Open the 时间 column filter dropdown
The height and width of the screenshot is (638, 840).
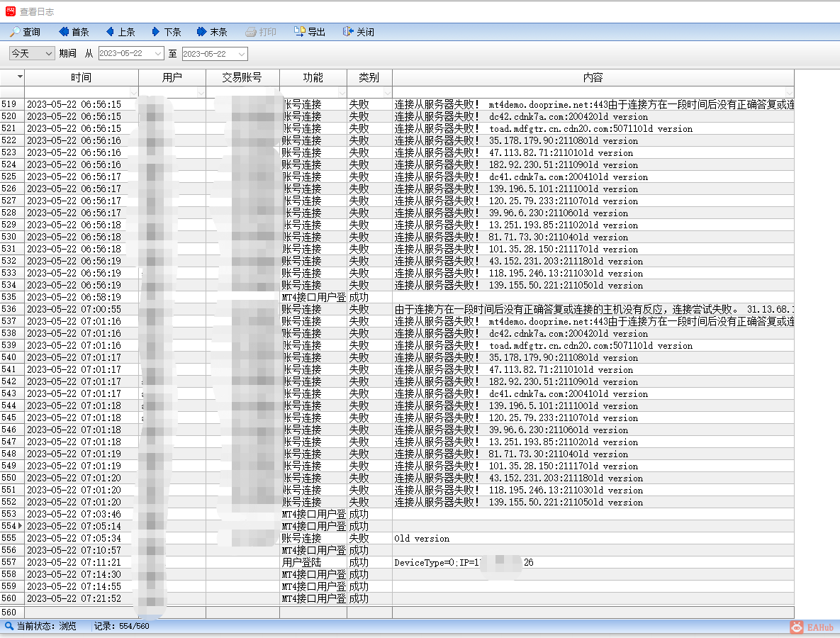[x=133, y=92]
